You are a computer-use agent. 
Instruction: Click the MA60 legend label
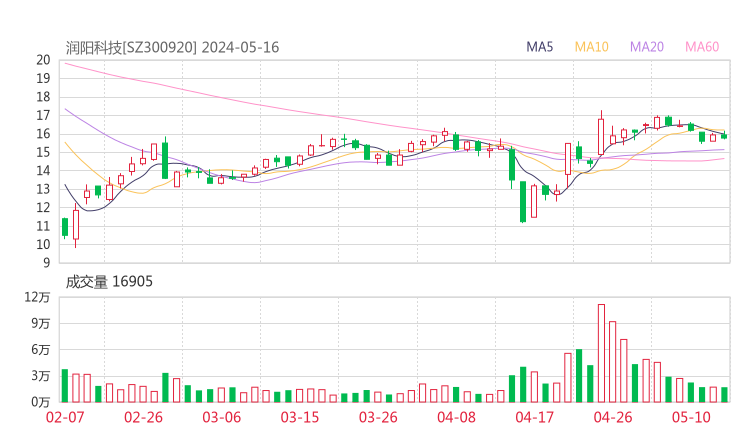(702, 47)
